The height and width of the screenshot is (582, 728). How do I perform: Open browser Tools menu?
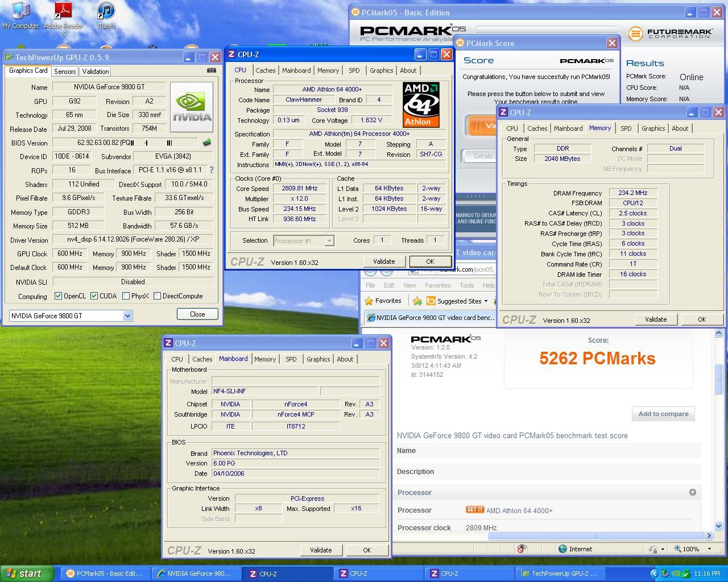(466, 285)
